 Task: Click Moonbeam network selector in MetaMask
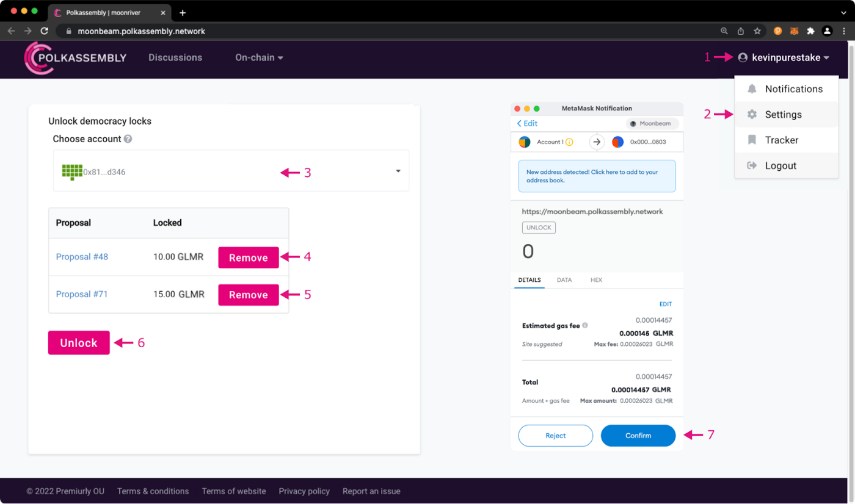coord(652,123)
